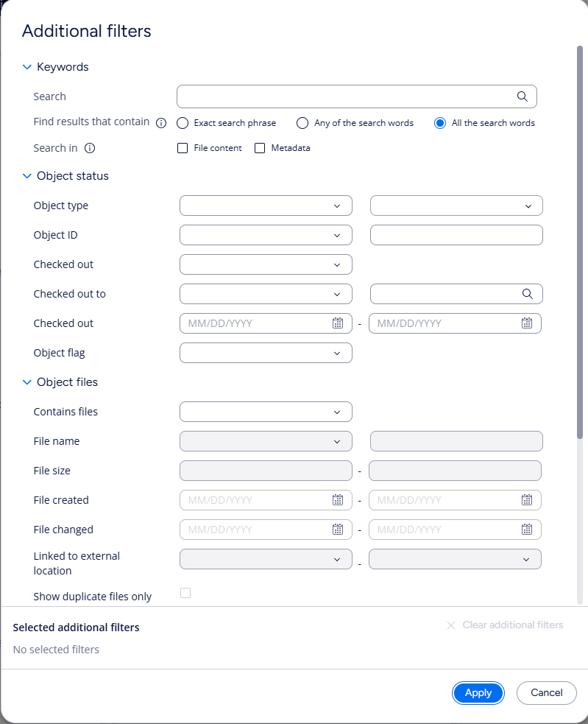Screen dimensions: 588x724
Task: Click the Cancel button
Action: point(547,692)
